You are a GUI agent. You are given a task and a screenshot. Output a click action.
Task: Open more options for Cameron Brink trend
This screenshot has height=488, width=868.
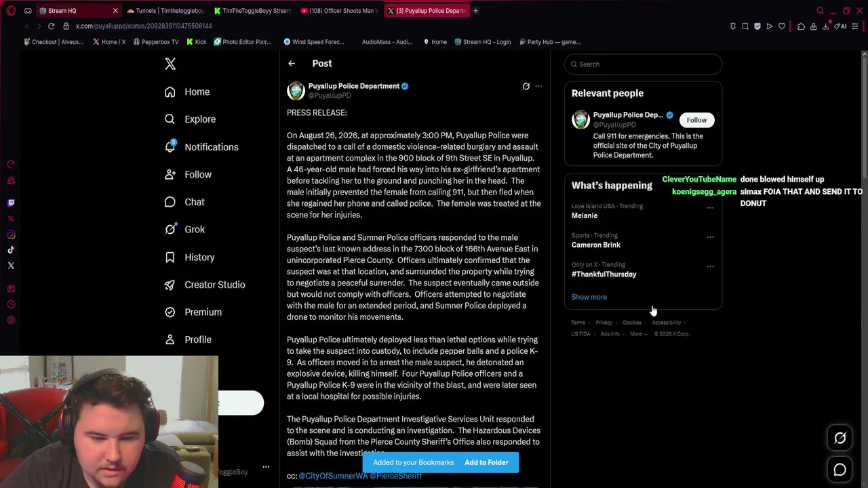pos(710,237)
